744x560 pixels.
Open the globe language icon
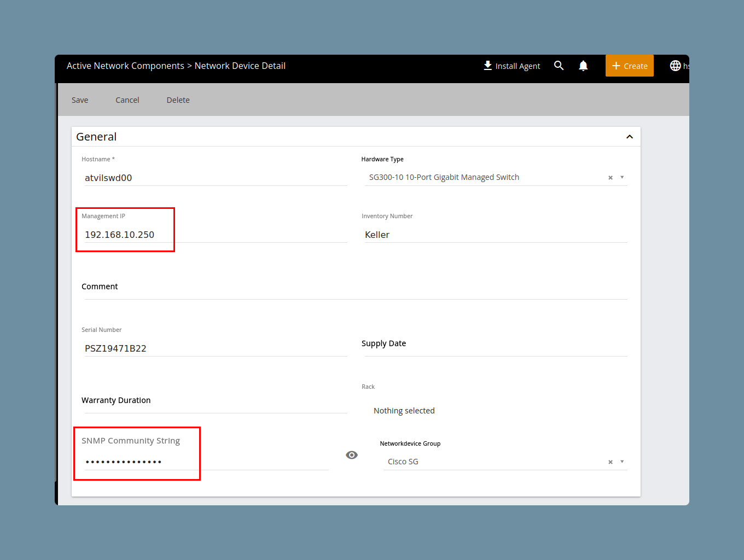point(676,66)
